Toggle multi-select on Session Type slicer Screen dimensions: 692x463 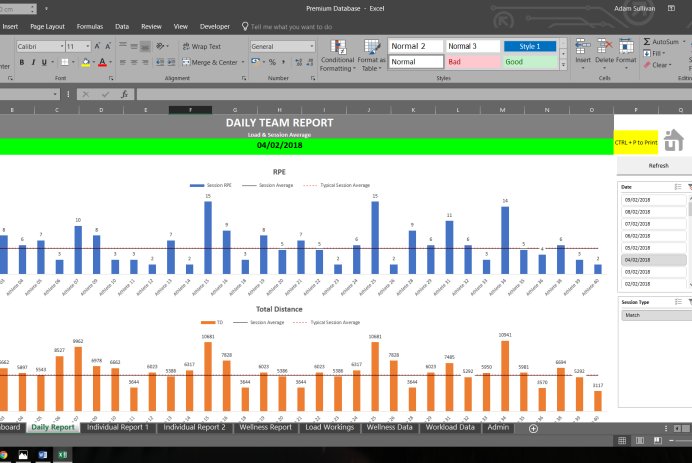click(x=678, y=302)
